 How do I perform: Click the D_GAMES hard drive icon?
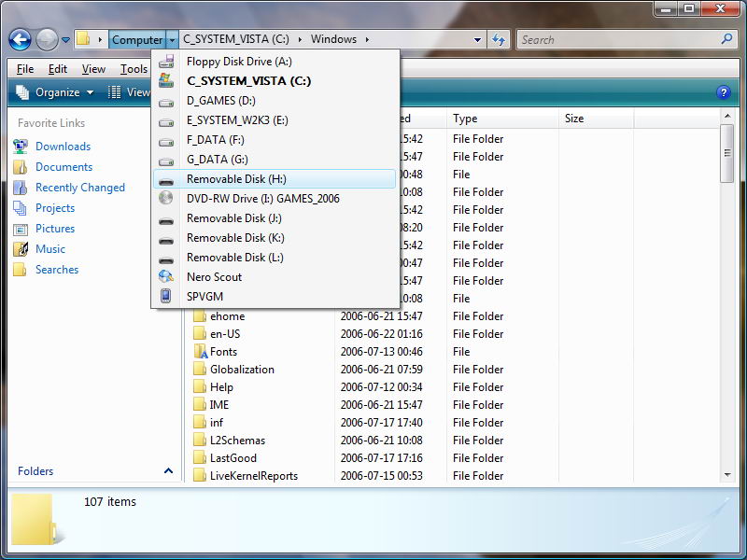coord(166,103)
